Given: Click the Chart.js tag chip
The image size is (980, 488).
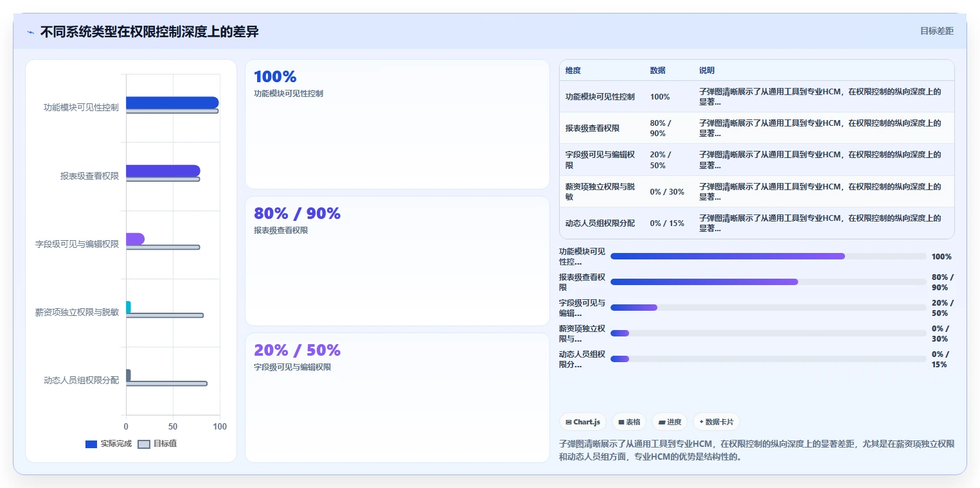Looking at the screenshot, I should [x=583, y=422].
